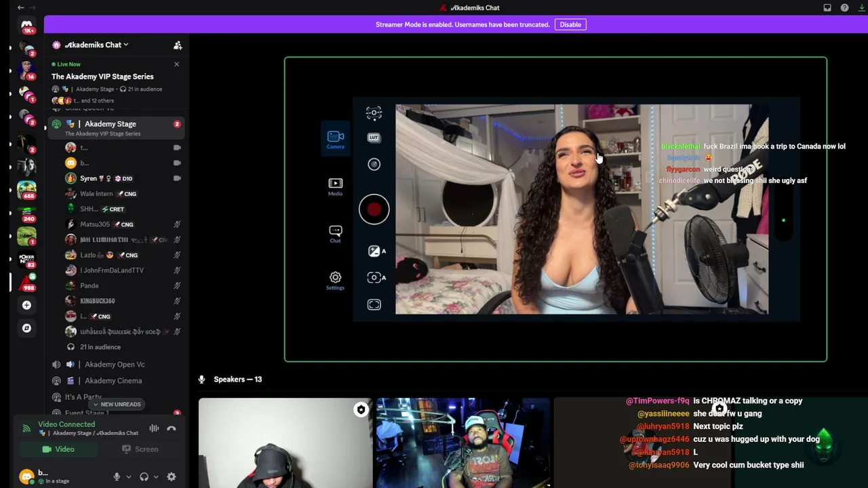Screen dimensions: 868x488
Task: Select the Akademy Stage channel
Action: 117,127
